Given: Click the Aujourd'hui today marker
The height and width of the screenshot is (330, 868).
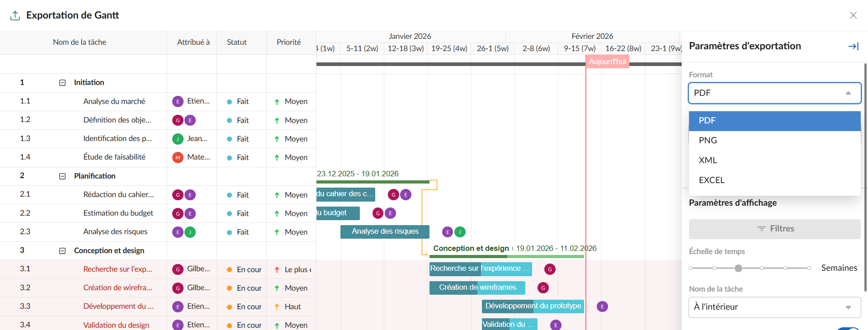Looking at the screenshot, I should coord(607,62).
